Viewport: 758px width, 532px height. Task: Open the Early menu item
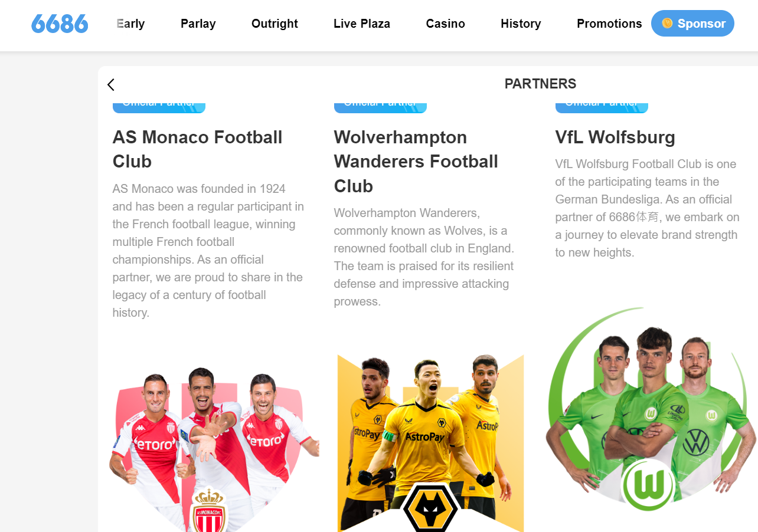[x=130, y=24]
